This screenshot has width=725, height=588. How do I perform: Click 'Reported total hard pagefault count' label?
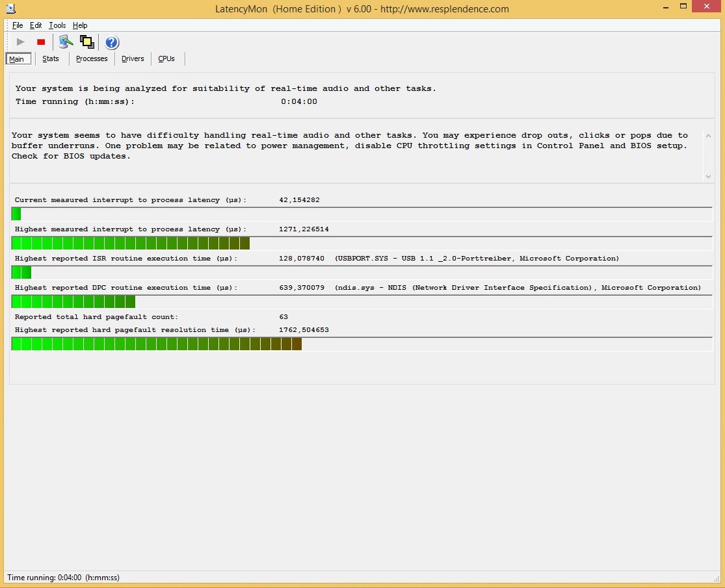click(x=96, y=317)
